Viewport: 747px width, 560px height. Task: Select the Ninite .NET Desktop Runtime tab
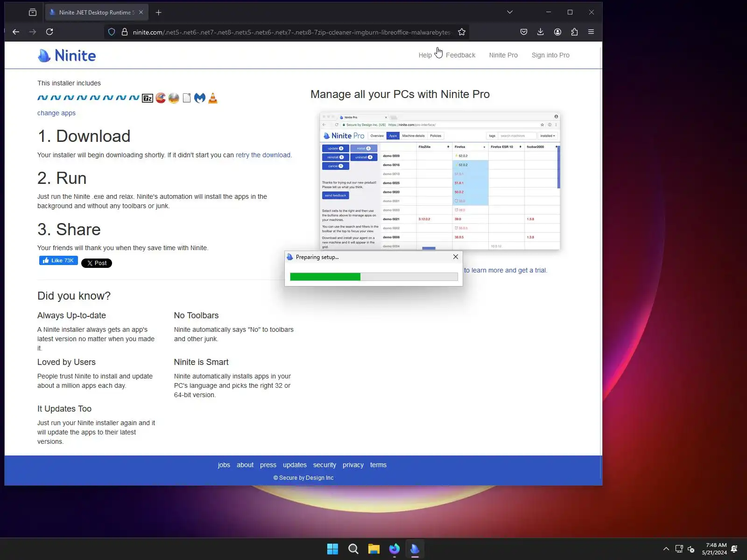click(97, 13)
